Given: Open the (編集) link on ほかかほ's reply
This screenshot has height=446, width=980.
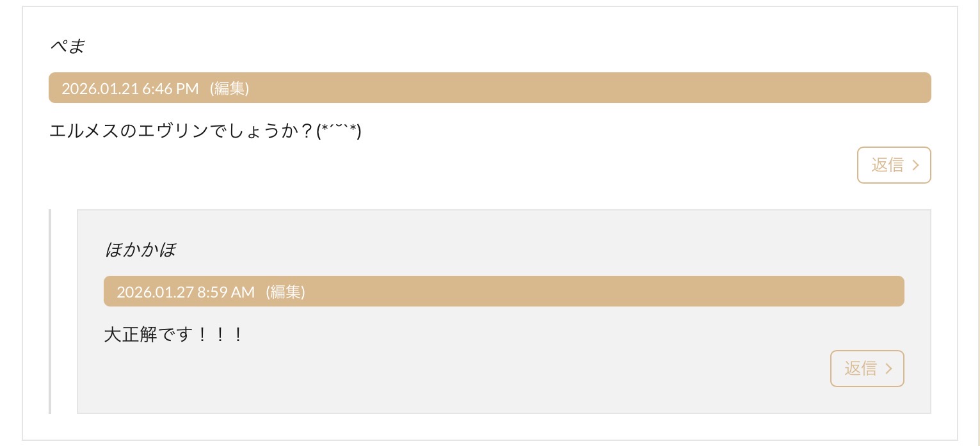Looking at the screenshot, I should (285, 292).
